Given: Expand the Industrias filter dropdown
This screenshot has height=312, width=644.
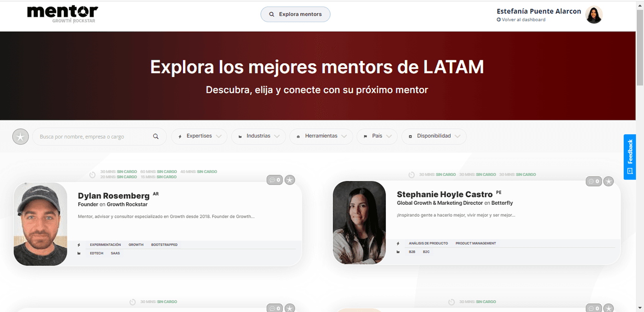Looking at the screenshot, I should 258,136.
